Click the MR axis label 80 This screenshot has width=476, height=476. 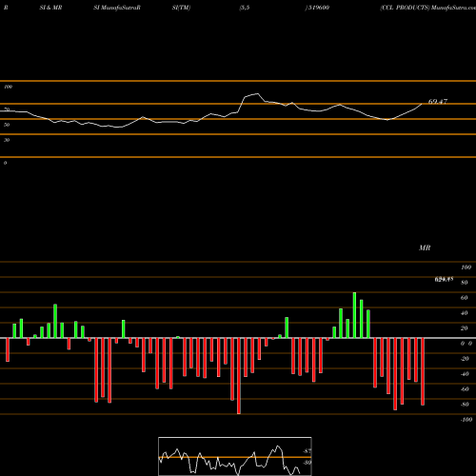(465, 283)
